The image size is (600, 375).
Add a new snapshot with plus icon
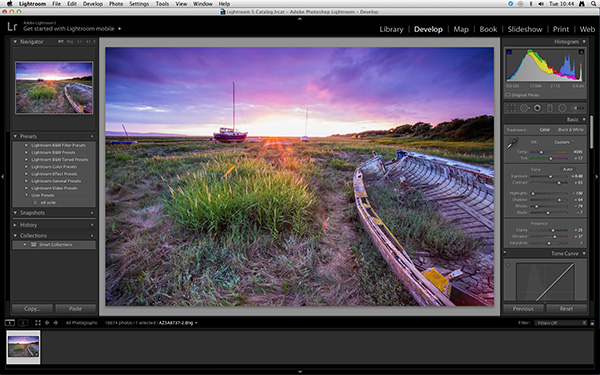pos(92,213)
